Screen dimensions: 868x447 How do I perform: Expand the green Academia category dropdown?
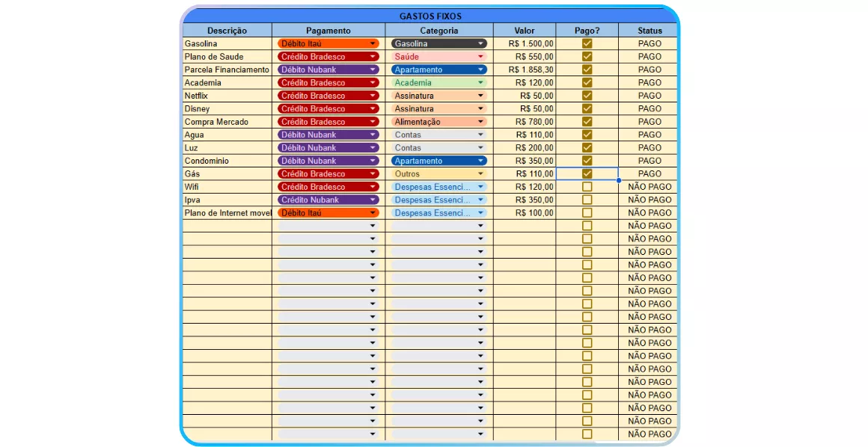coord(480,83)
